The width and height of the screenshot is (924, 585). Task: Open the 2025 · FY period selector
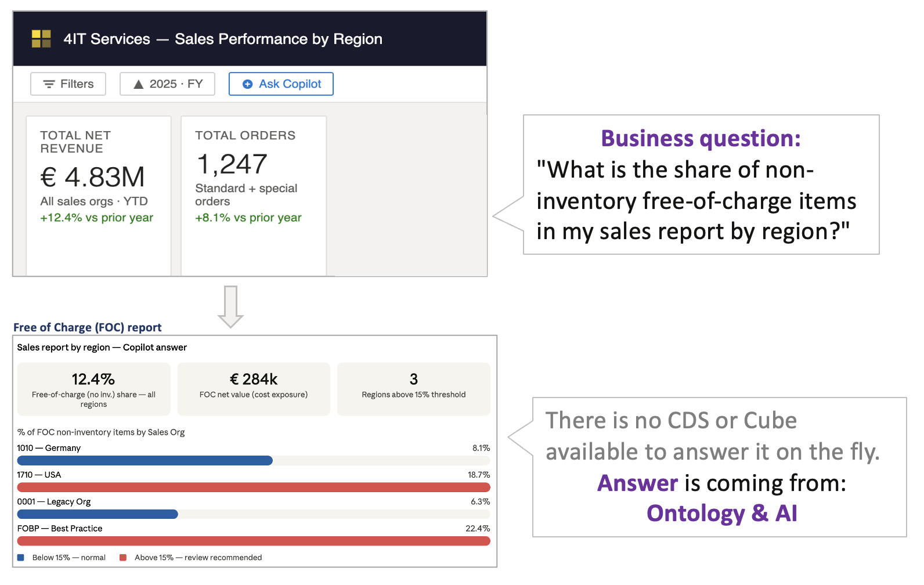pos(167,84)
